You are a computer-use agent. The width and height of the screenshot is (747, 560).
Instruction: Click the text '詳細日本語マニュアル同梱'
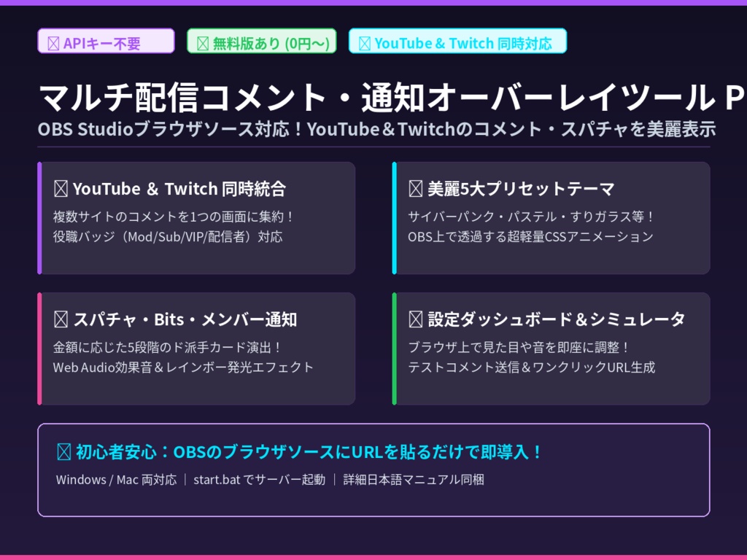(x=414, y=480)
